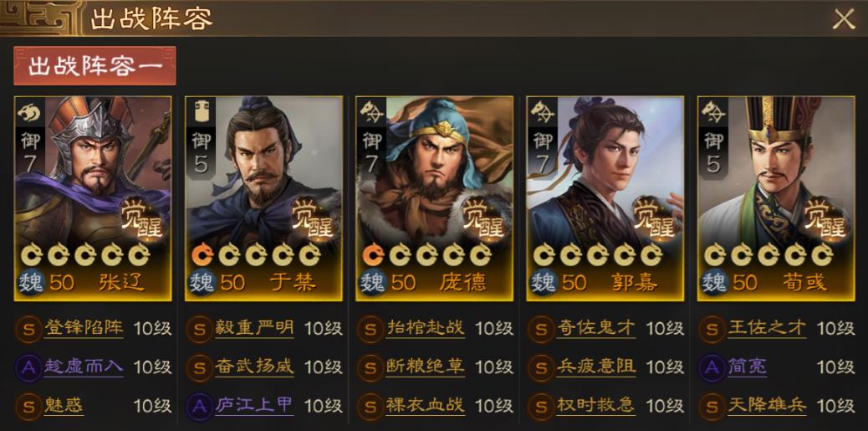Click the A-rank icon beside 趁虚而入

[x=28, y=367]
